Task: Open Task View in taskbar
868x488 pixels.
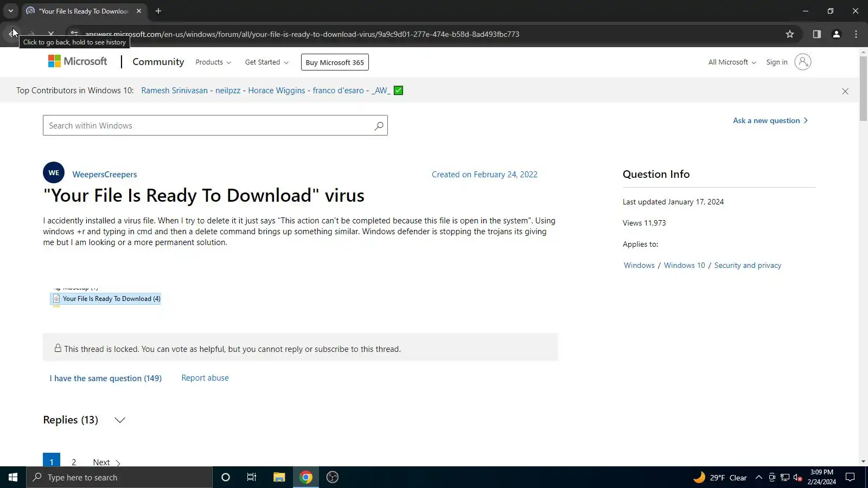Action: 252,477
